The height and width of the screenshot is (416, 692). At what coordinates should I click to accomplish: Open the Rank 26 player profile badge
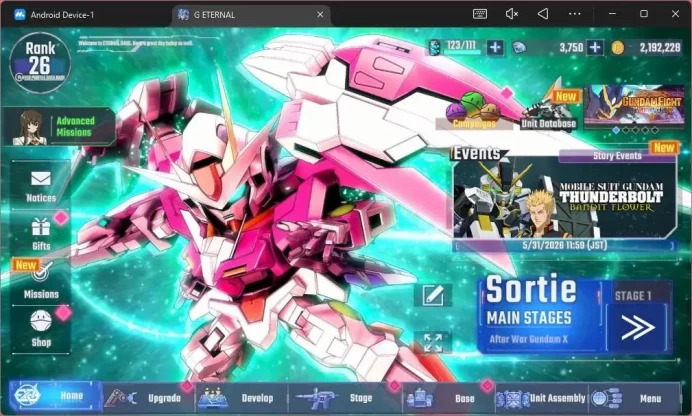pyautogui.click(x=40, y=62)
